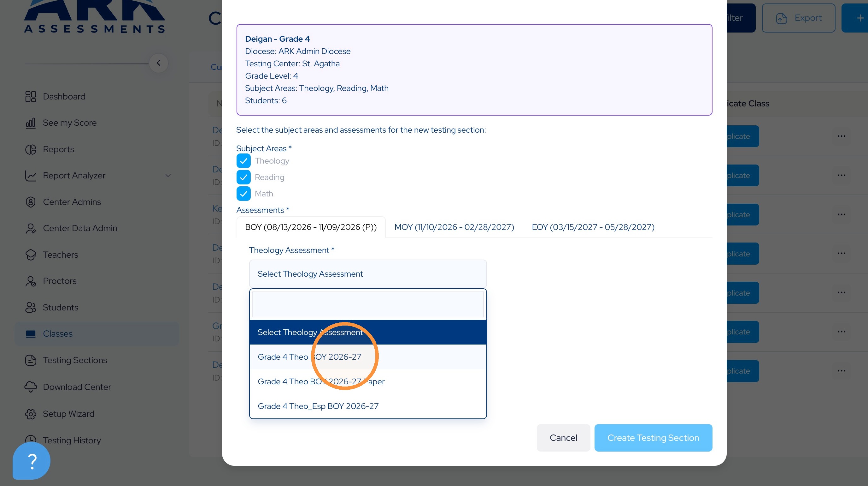The image size is (868, 486).
Task: Uncheck the Math subject area checkbox
Action: pos(243,194)
